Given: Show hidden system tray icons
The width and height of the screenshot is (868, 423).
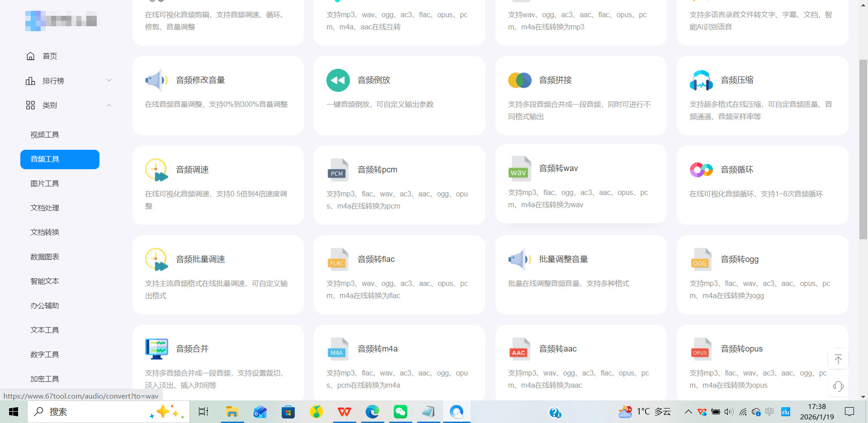Looking at the screenshot, I should 688,412.
